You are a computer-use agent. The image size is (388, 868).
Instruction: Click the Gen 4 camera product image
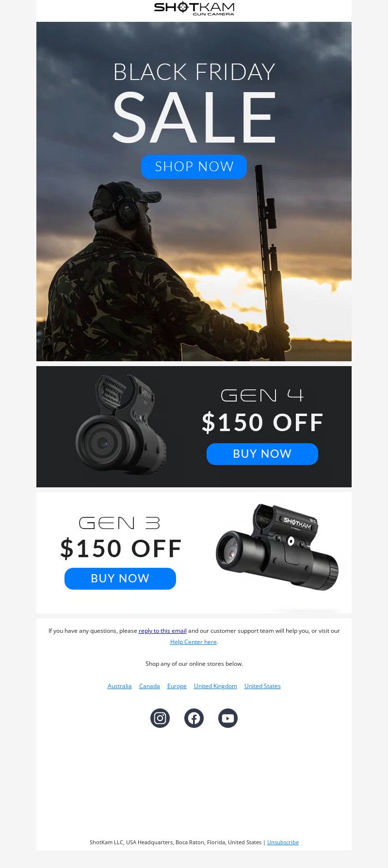(x=121, y=425)
